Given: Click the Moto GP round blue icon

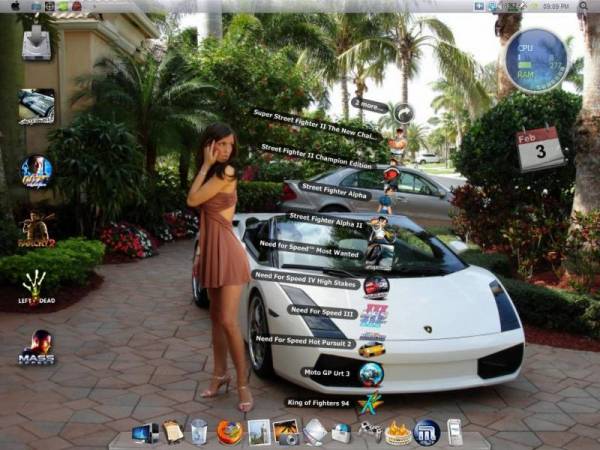Looking at the screenshot, I should (371, 374).
